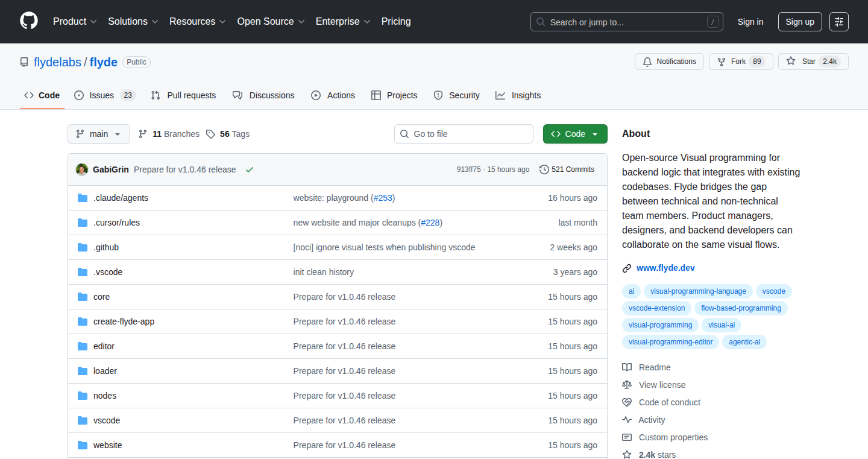Open the green Code dropdown button
The image size is (868, 459).
(x=575, y=134)
